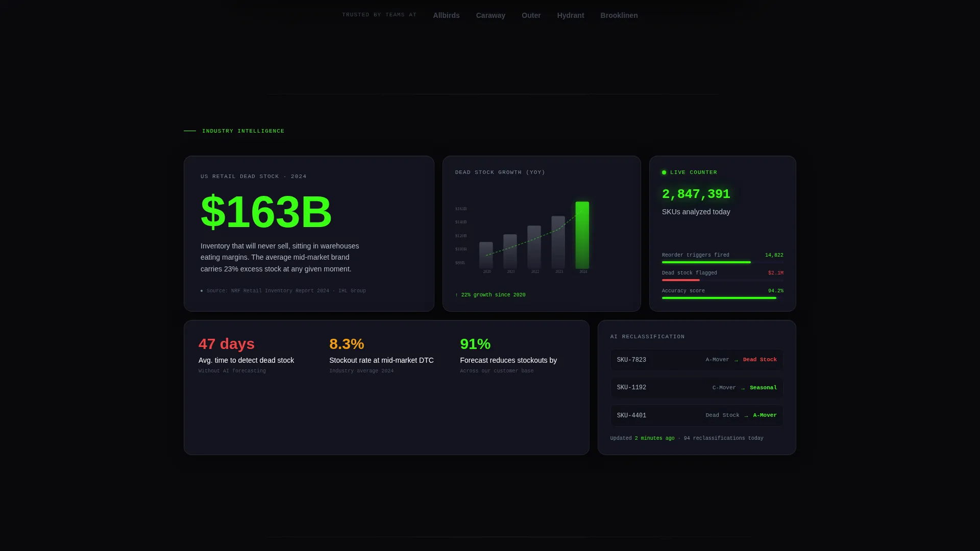Viewport: 980px width, 551px height.
Task: Click the '47 days' statistic
Action: coord(226,344)
